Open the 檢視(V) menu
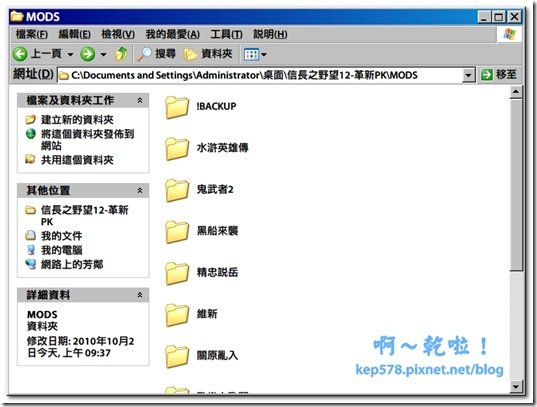 click(x=118, y=34)
